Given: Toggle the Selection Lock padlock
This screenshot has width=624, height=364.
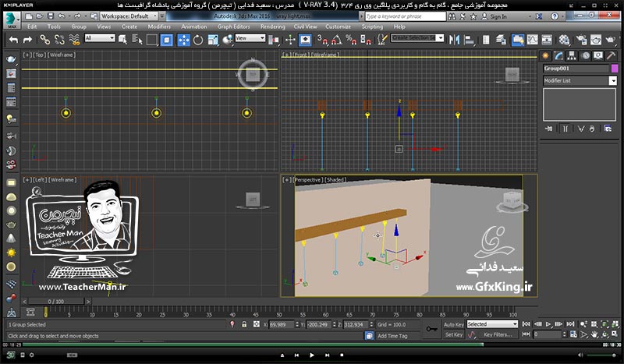Looking at the screenshot, I should (x=244, y=324).
